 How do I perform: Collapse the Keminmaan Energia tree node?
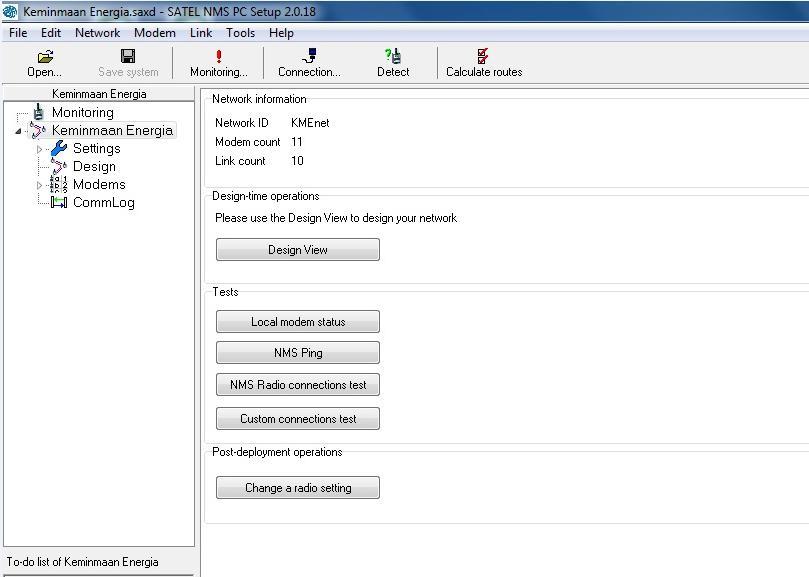coord(19,131)
